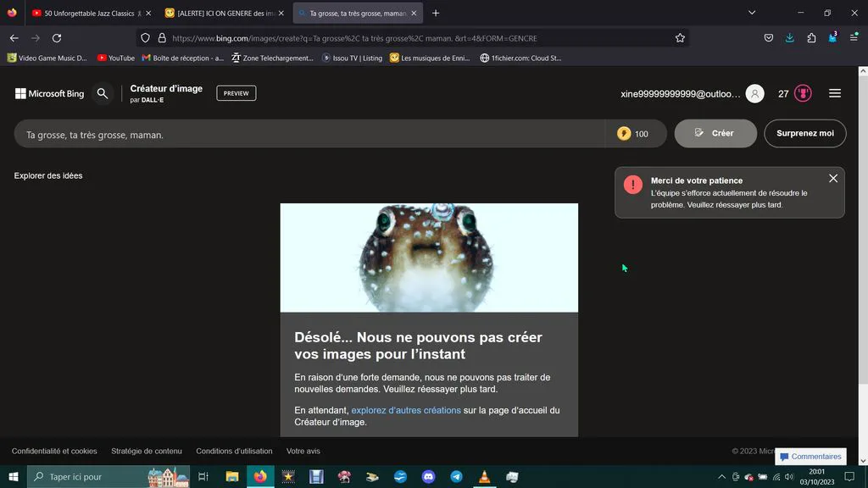Switch to the [ALERTE] ICI ON GENERE tab
Image resolution: width=868 pixels, height=488 pixels.
click(x=223, y=13)
